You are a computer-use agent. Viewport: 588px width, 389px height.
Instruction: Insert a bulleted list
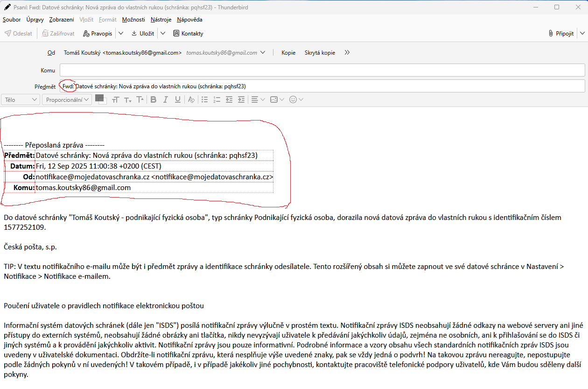pos(204,99)
